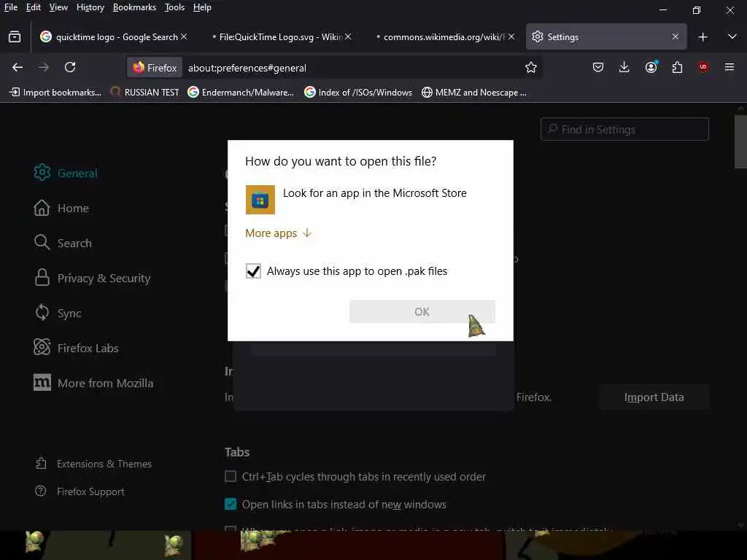Open the Tools menu
The width and height of the screenshot is (747, 560).
pos(174,7)
